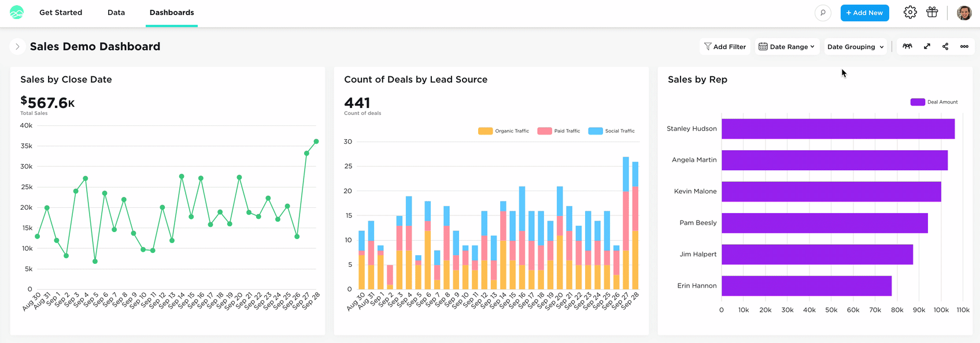The height and width of the screenshot is (343, 980).
Task: Enter fullscreen with the expand arrows icon
Action: click(927, 46)
